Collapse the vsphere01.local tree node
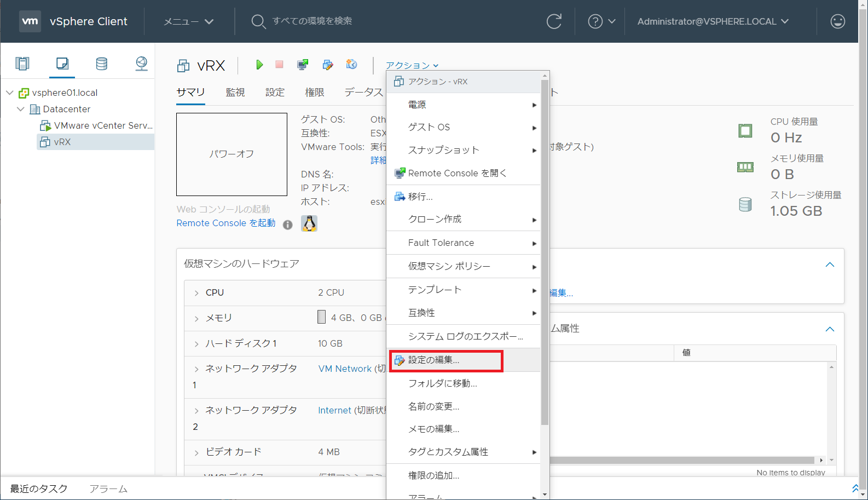Screen dimensions: 868x500 click(9, 93)
